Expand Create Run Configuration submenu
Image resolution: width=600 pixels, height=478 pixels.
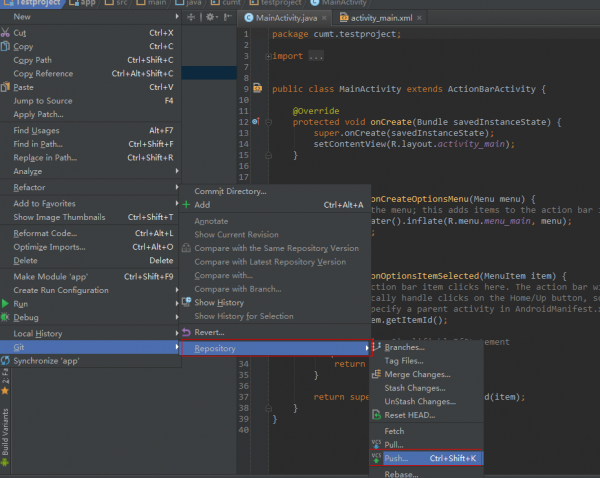click(x=90, y=290)
